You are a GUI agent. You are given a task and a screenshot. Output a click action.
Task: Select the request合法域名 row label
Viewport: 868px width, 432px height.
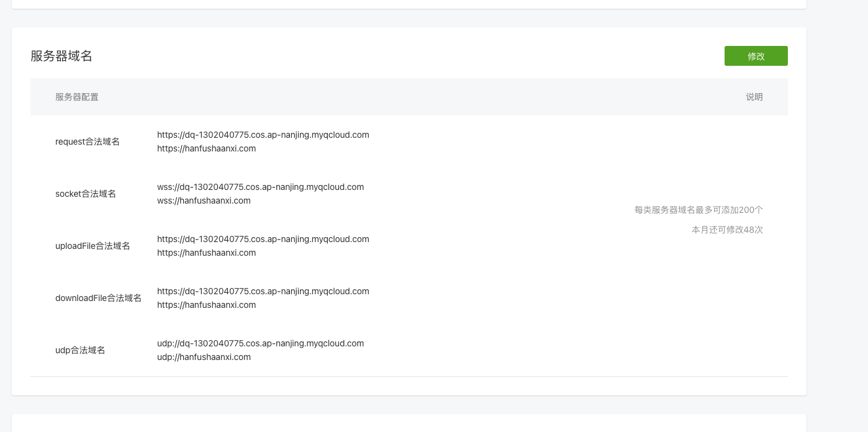pyautogui.click(x=88, y=142)
